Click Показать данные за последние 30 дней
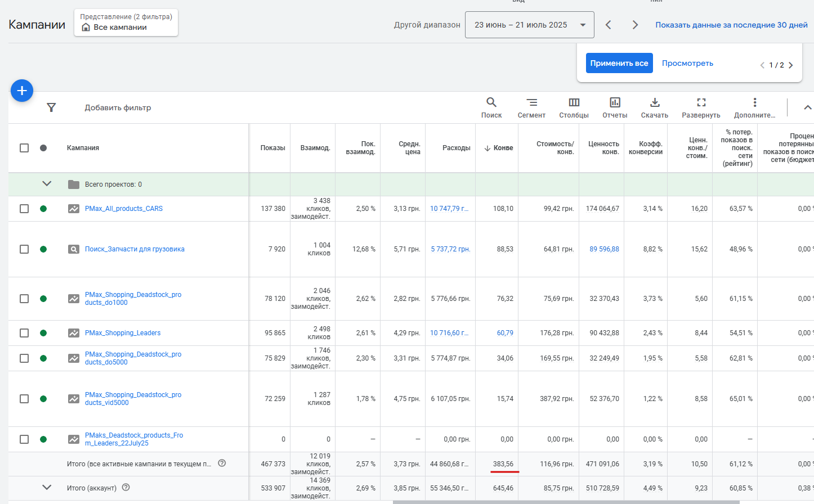The image size is (814, 504). 731,25
